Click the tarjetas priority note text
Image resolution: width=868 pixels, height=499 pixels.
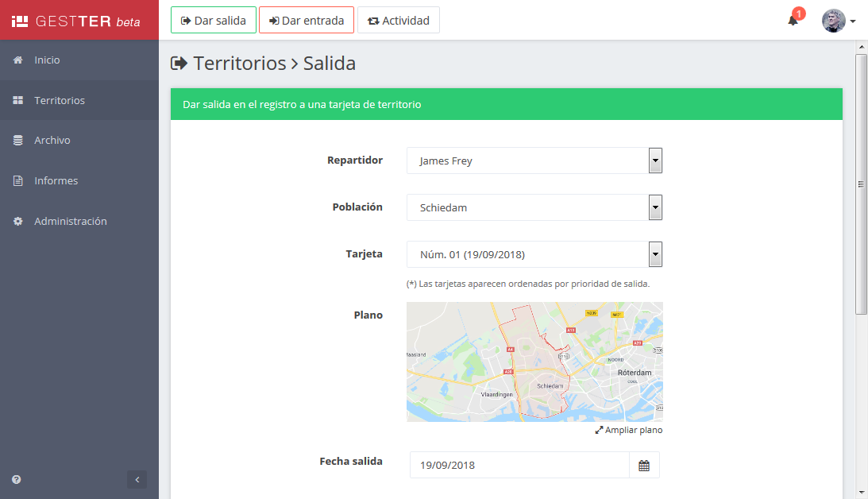(x=528, y=284)
